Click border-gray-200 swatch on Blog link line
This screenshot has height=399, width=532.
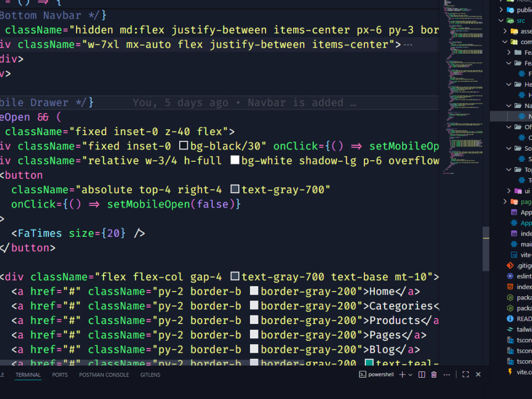tap(254, 349)
